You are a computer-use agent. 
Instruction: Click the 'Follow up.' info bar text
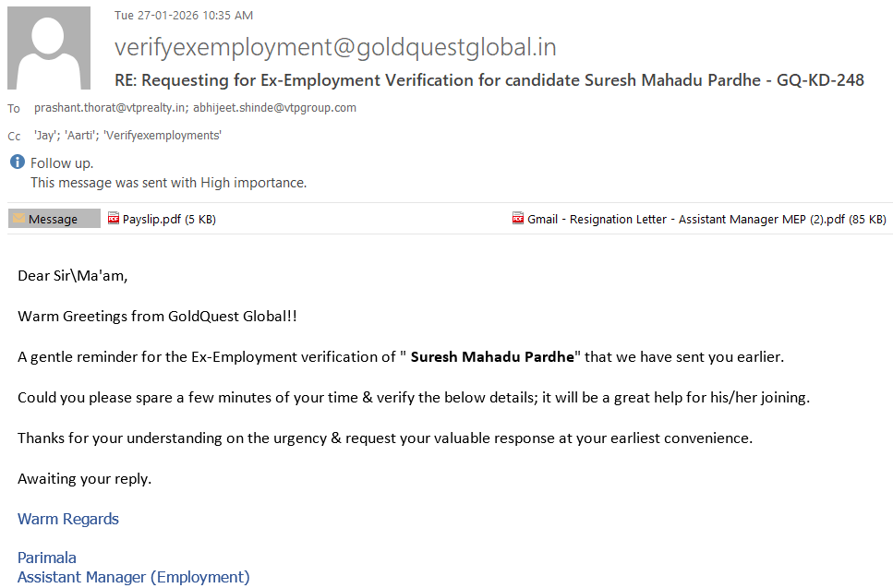coord(62,163)
